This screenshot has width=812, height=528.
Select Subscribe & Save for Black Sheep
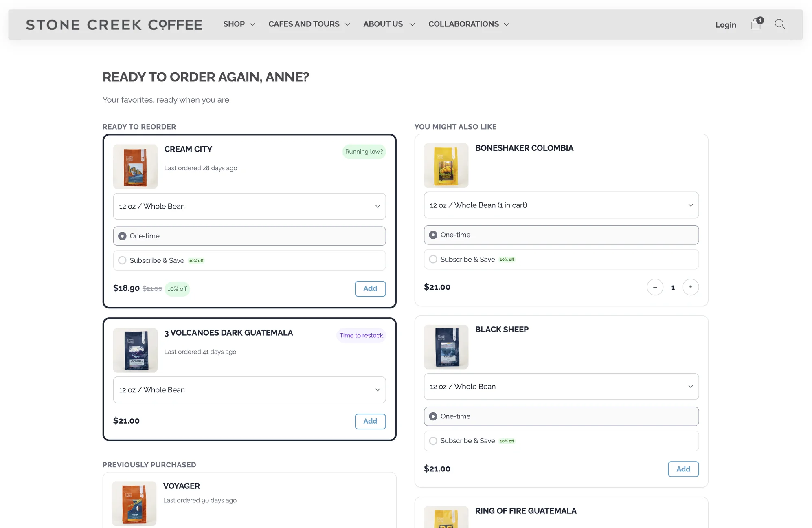point(561,441)
